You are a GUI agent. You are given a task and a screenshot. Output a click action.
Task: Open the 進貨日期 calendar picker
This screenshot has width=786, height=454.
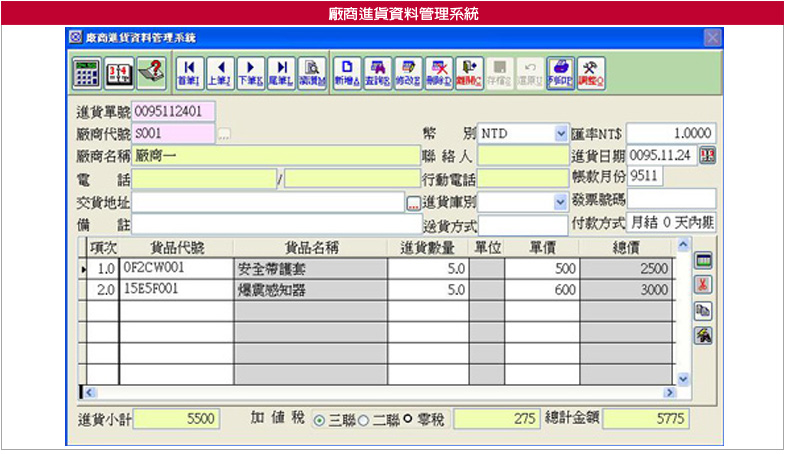pos(707,155)
